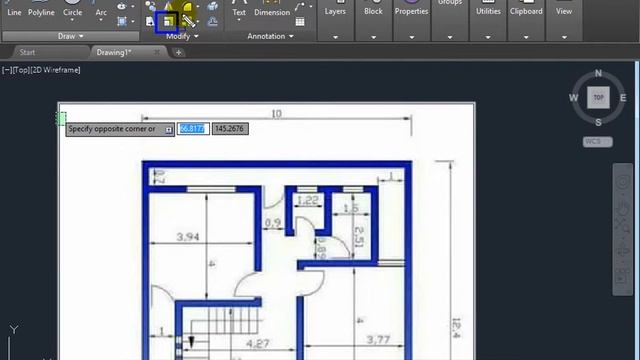Expand the Clipboard panel
The image size is (640, 360).
[x=526, y=37]
